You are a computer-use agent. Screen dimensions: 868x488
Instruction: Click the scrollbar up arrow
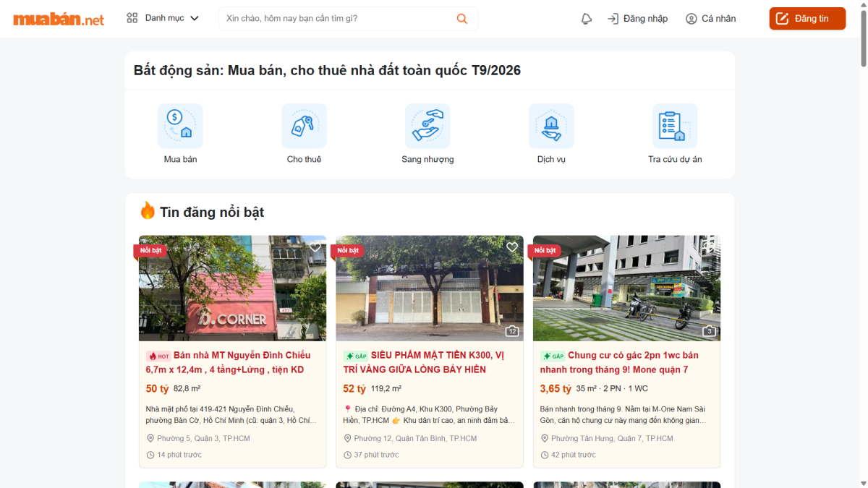coord(862,4)
